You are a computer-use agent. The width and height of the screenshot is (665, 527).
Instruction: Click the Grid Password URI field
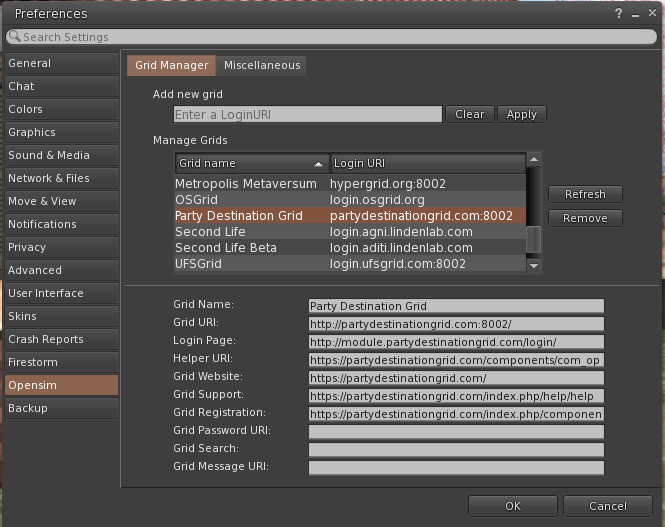pos(456,432)
